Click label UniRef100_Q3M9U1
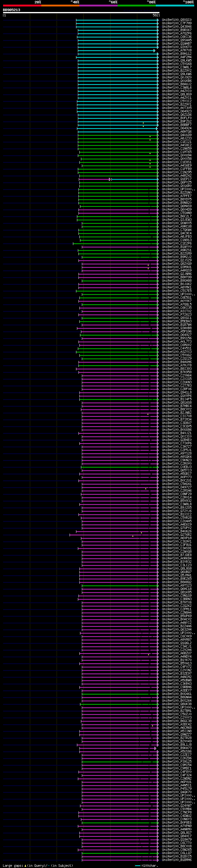Viewport: 197px width, 868px height. click(177, 267)
